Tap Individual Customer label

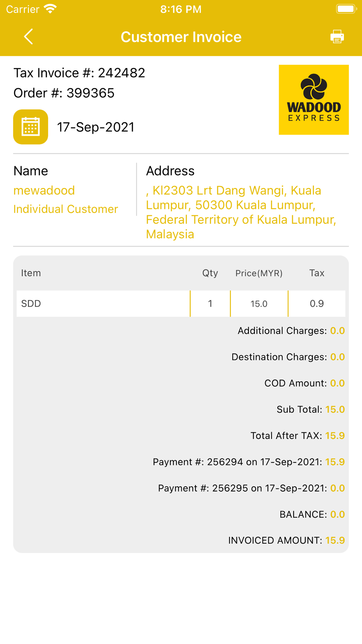click(66, 209)
